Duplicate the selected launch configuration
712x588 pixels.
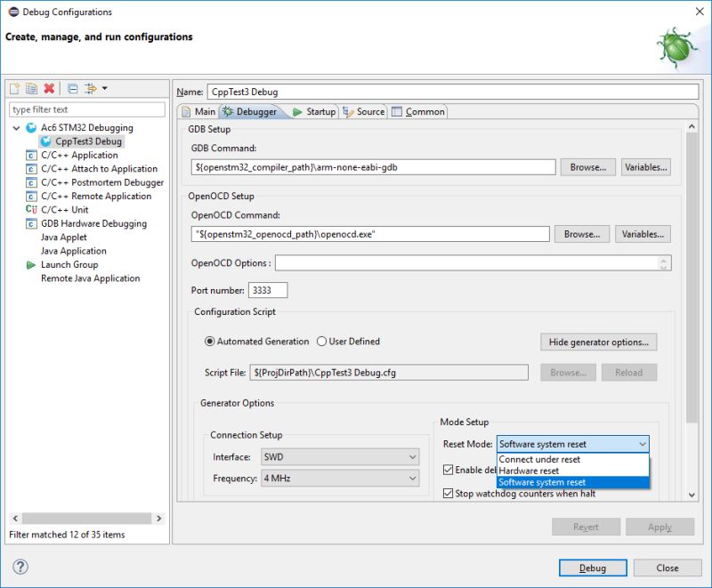click(x=33, y=89)
